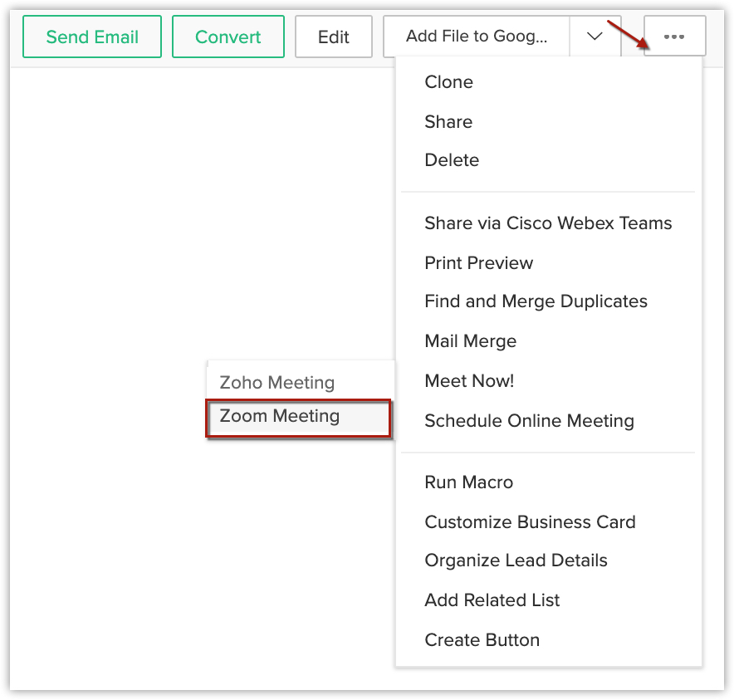Viewport: 734px width, 700px height.
Task: Expand the Meet Now! submenu
Action: [x=469, y=381]
